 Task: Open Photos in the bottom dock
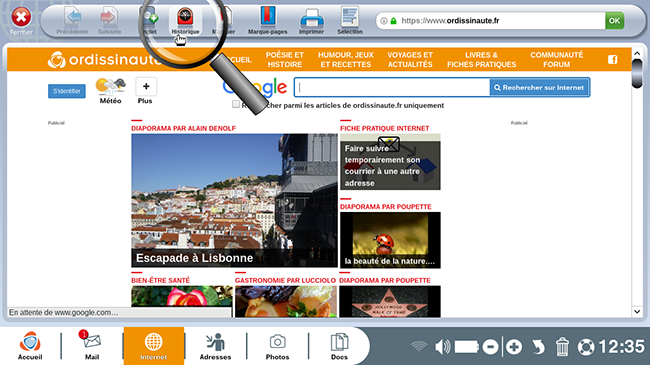click(x=277, y=346)
